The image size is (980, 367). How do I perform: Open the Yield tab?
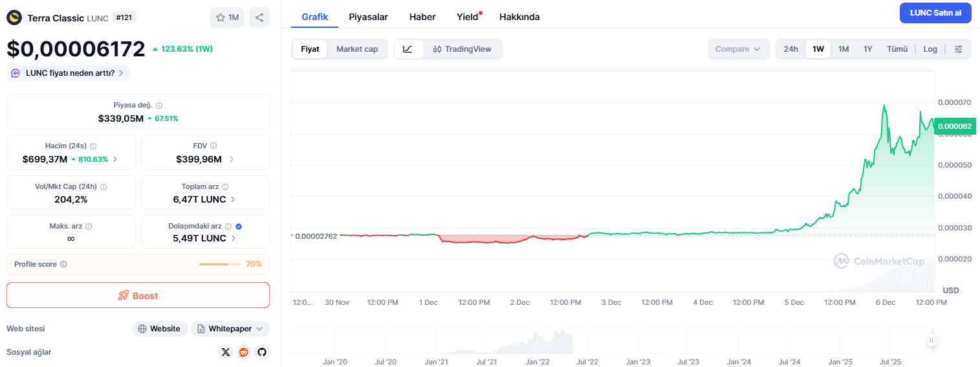coord(468,17)
